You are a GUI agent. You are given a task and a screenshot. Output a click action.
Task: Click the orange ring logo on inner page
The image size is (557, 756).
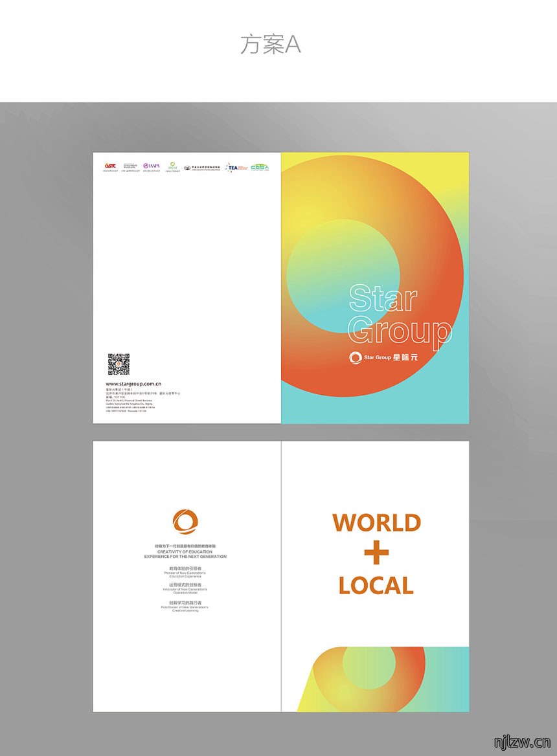tap(185, 522)
